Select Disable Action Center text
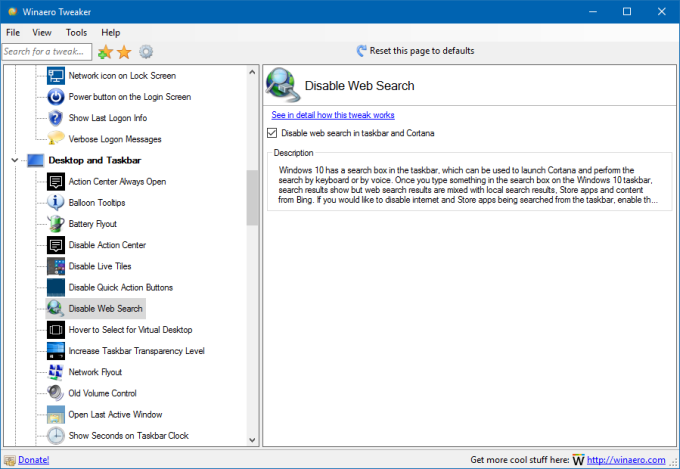The height and width of the screenshot is (469, 680). [x=107, y=245]
